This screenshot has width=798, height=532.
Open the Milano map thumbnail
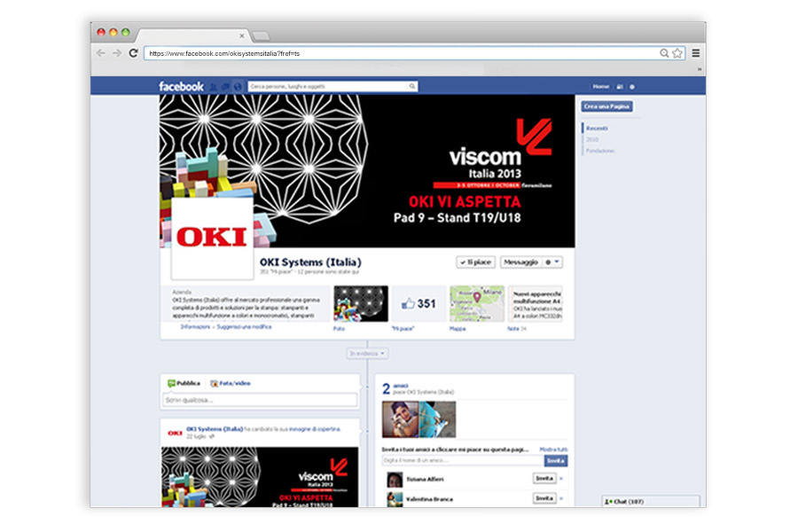476,304
